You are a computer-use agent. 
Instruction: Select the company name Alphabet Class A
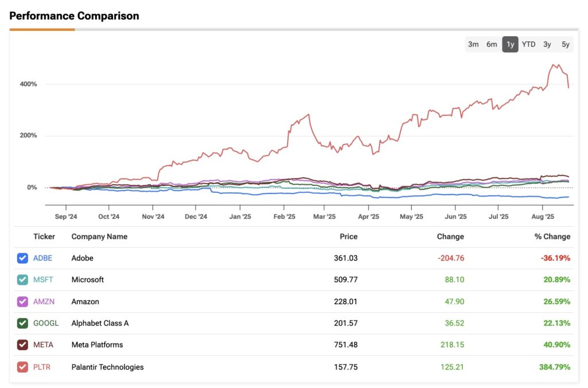(x=100, y=323)
